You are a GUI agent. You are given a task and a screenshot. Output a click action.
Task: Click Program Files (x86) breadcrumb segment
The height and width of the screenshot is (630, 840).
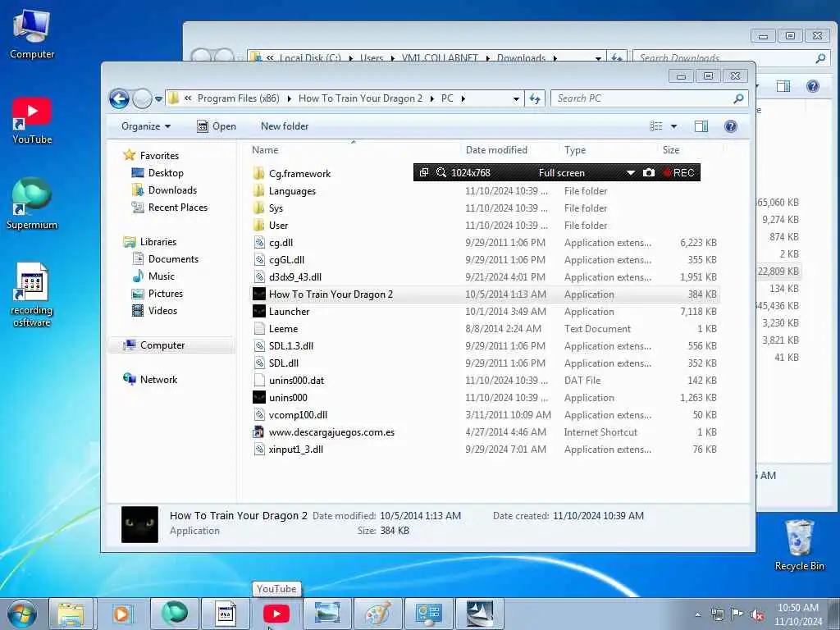[239, 98]
